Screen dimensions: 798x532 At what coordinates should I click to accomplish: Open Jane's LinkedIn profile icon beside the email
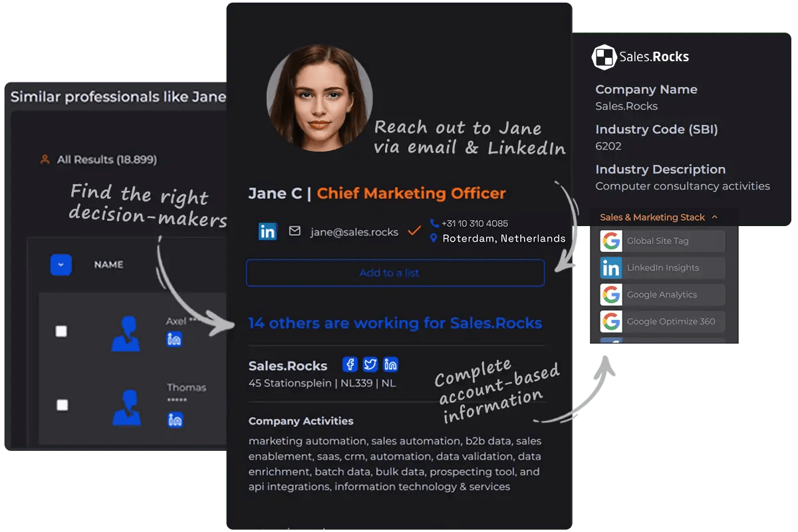[267, 231]
